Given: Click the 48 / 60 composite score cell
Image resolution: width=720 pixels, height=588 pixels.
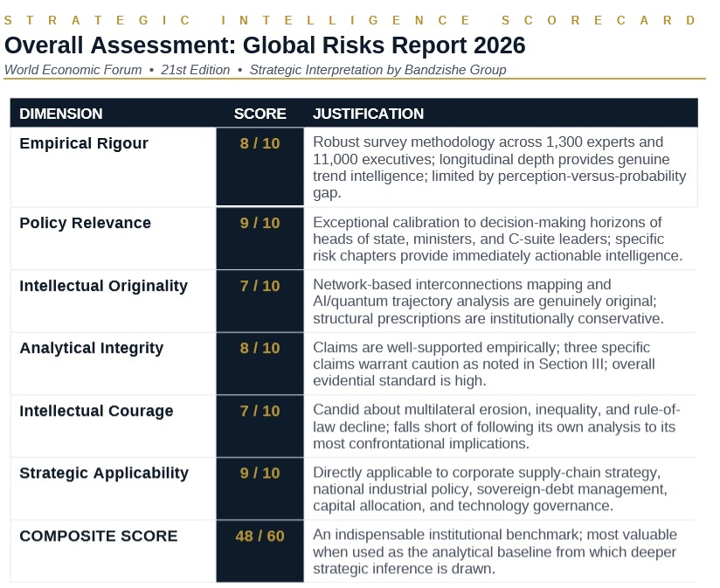Looking at the screenshot, I should 260,536.
